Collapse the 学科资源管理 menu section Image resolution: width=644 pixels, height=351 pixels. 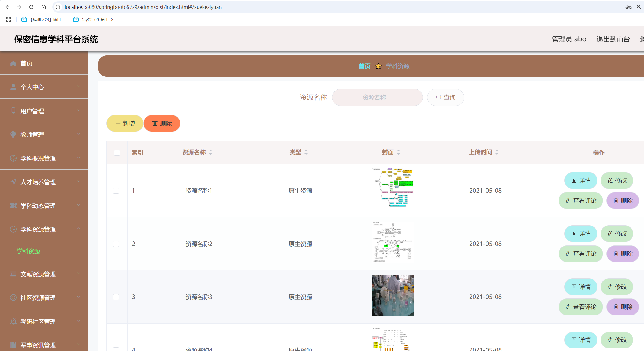point(79,229)
